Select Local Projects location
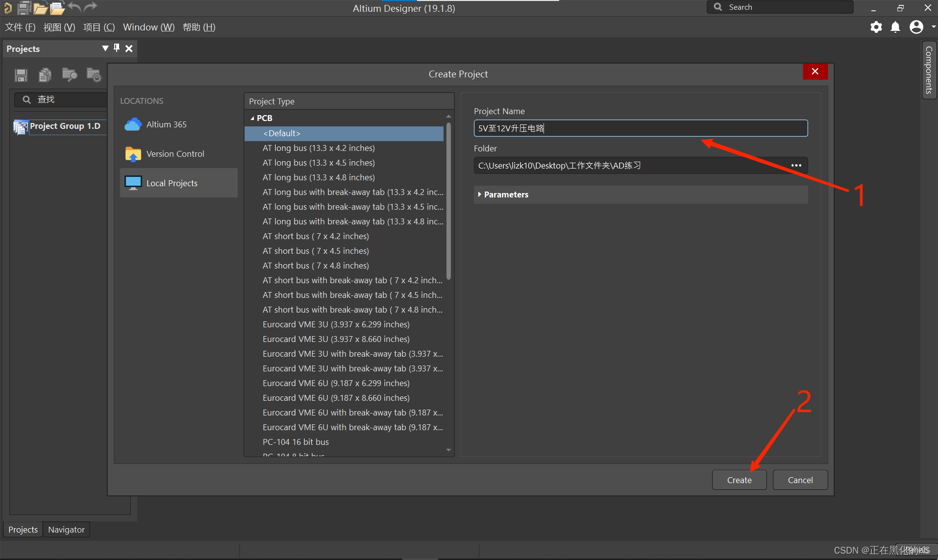The width and height of the screenshot is (938, 560). pos(178,183)
